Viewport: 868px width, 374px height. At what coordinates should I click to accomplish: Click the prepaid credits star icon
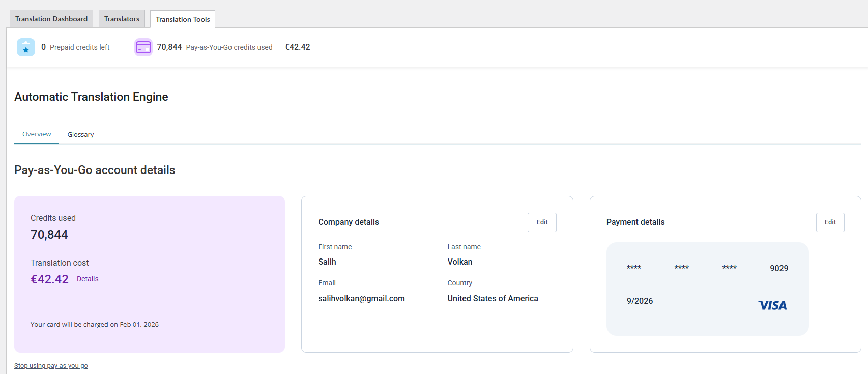26,47
